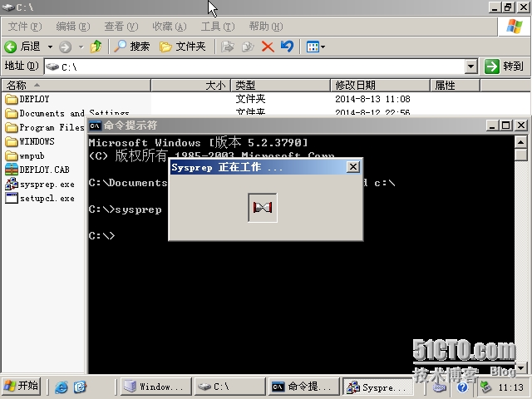Open the 查看(V) menu

[x=121, y=27]
